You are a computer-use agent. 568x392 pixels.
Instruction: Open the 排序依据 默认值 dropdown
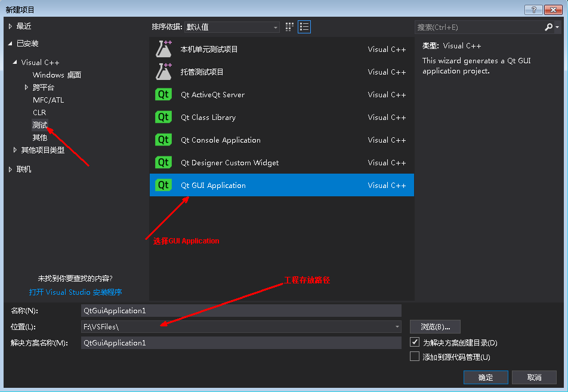tap(232, 27)
